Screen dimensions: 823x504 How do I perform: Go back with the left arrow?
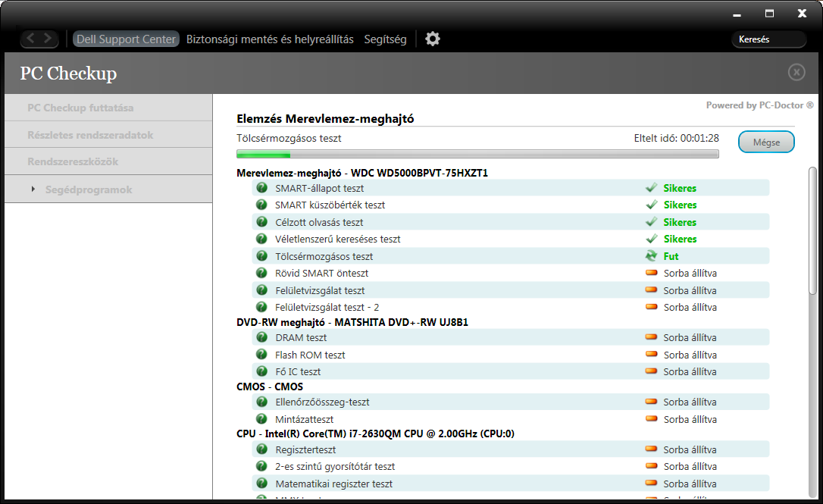pos(30,39)
